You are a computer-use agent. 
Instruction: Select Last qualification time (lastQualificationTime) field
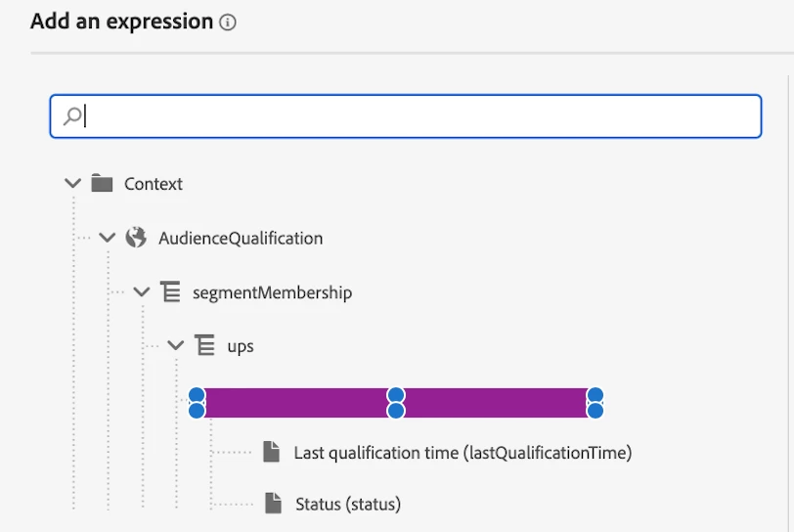[463, 453]
